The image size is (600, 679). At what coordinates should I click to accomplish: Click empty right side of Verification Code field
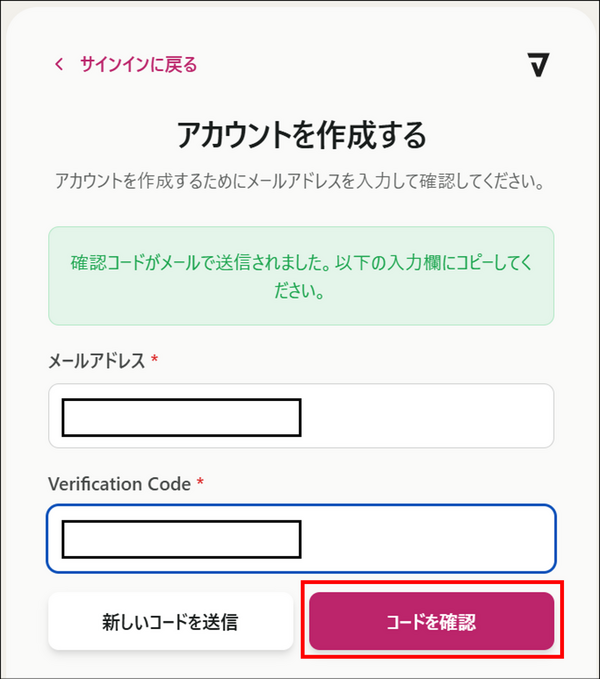pos(430,538)
